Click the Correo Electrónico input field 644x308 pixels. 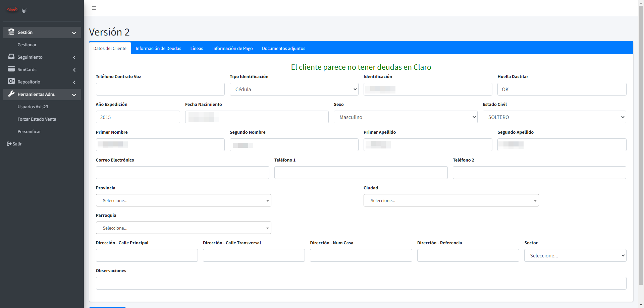point(182,173)
